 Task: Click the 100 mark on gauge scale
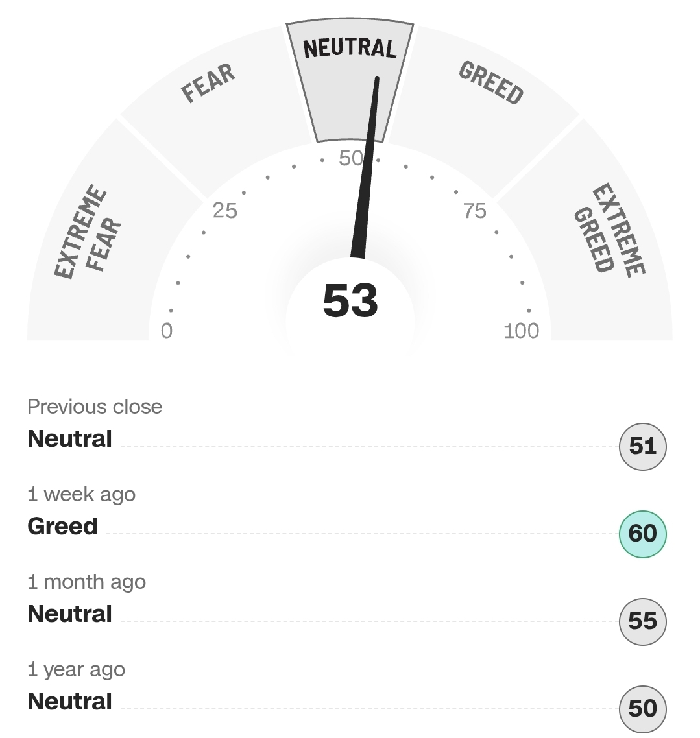tap(521, 331)
